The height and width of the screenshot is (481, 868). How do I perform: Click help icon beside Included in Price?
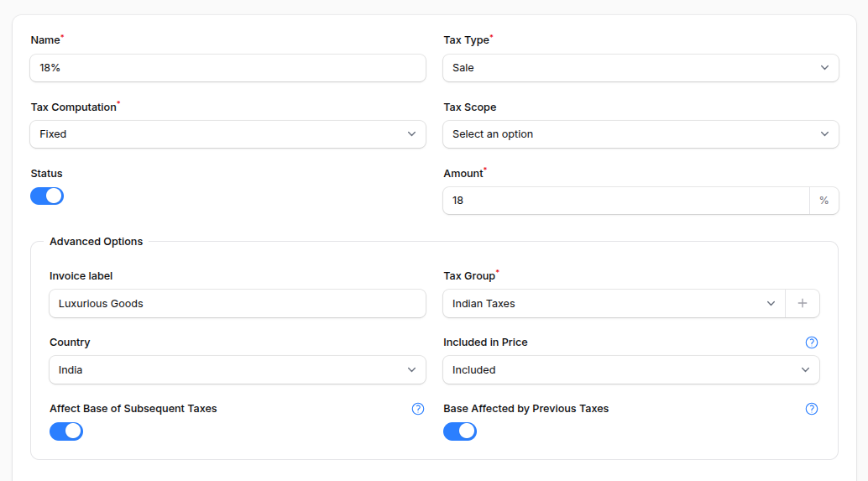[812, 342]
